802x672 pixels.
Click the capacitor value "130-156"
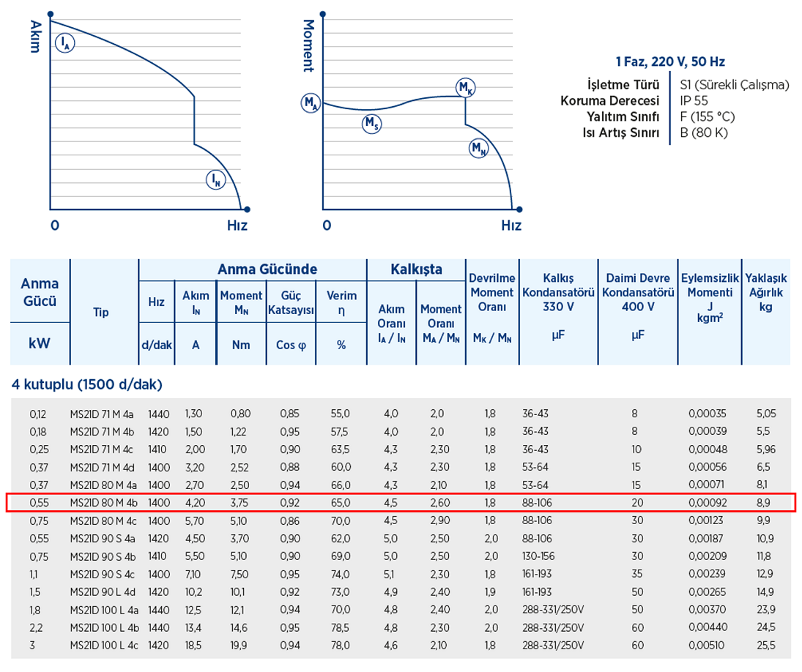pos(538,556)
